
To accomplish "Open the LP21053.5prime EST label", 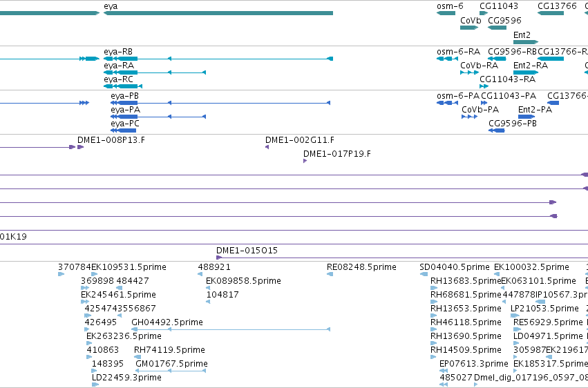I will point(544,309).
